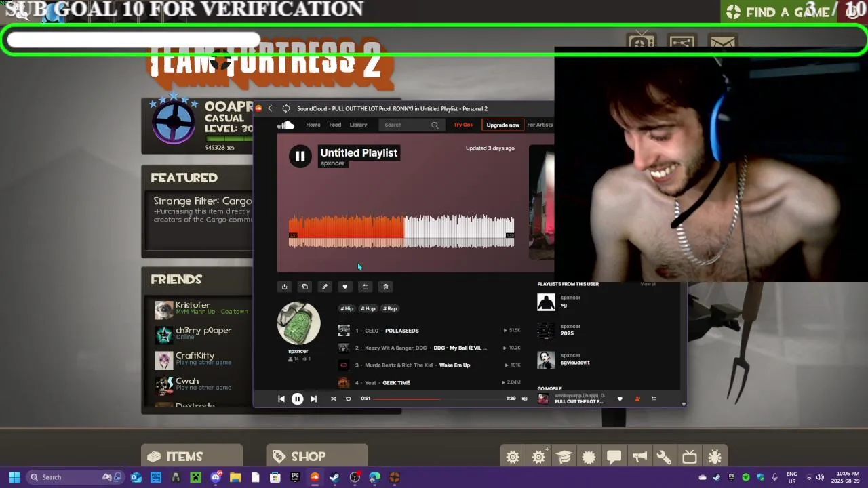Screen dimensions: 868x488
Task: Open the spxncer round avatar
Action: click(x=298, y=323)
